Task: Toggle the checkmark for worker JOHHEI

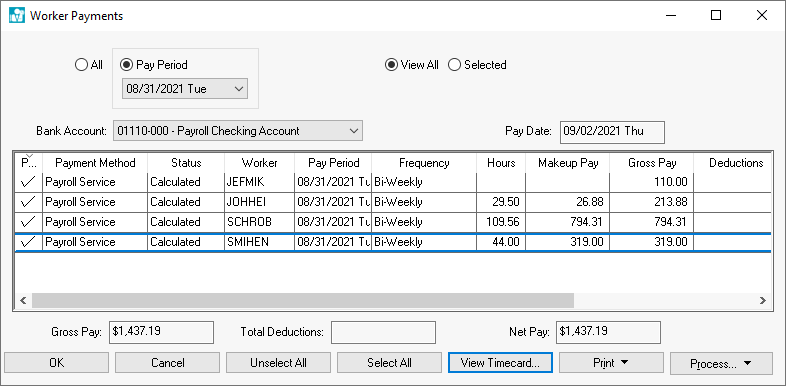Action: point(29,202)
